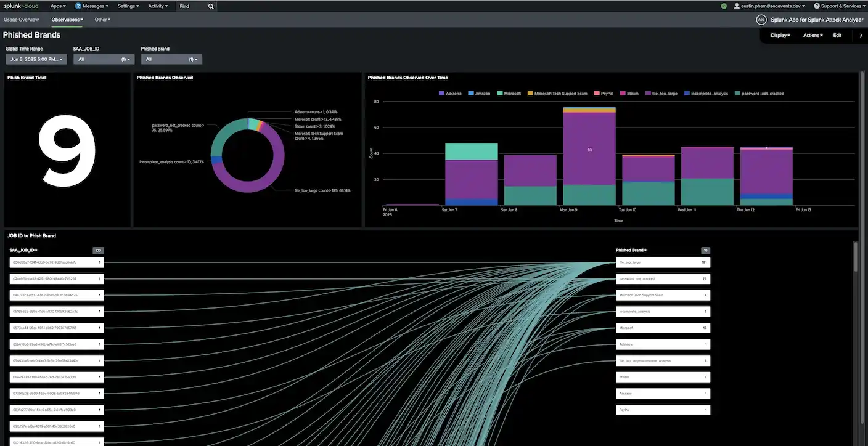Open the SAA_JOB_ID filter dropdown showing All

(x=103, y=59)
